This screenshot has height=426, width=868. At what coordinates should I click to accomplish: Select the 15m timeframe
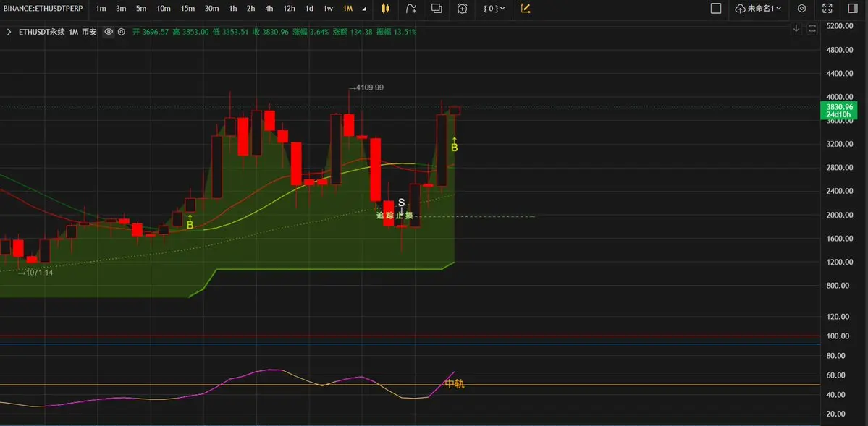187,8
